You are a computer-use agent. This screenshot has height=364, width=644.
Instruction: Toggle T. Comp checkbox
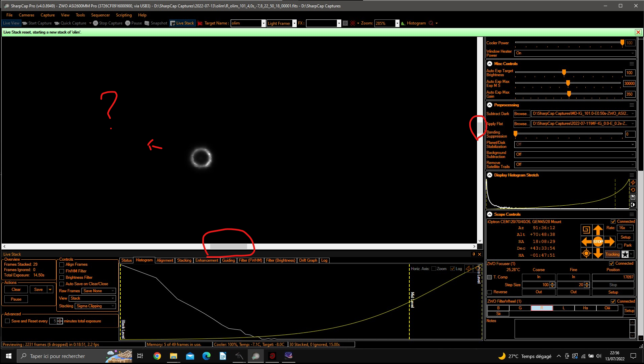coord(489,277)
